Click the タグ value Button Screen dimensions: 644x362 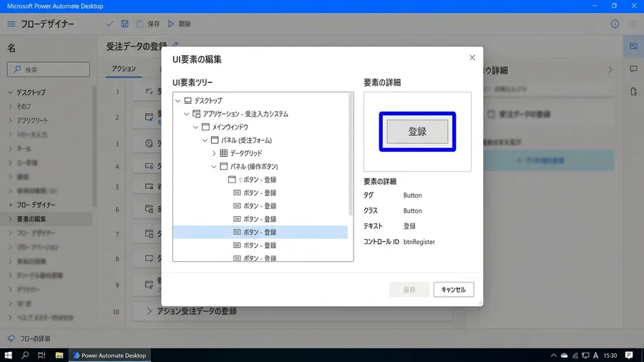click(x=412, y=195)
